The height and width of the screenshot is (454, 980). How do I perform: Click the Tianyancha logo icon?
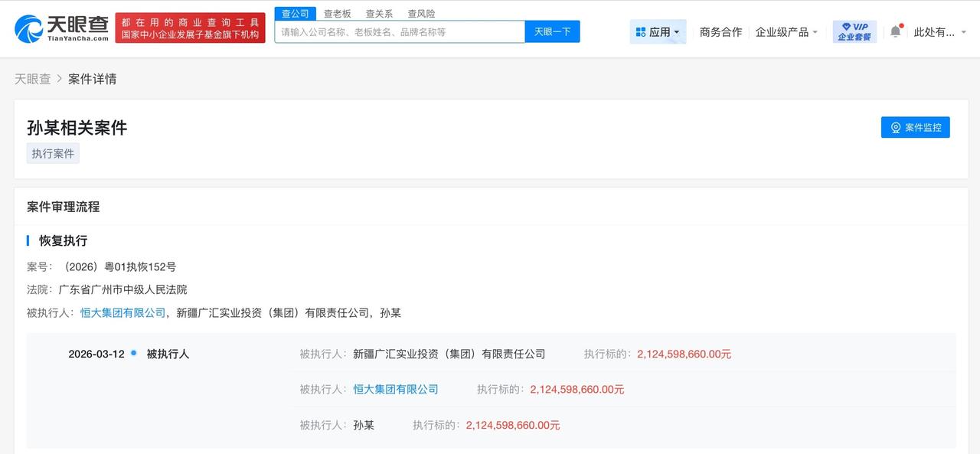click(x=27, y=28)
